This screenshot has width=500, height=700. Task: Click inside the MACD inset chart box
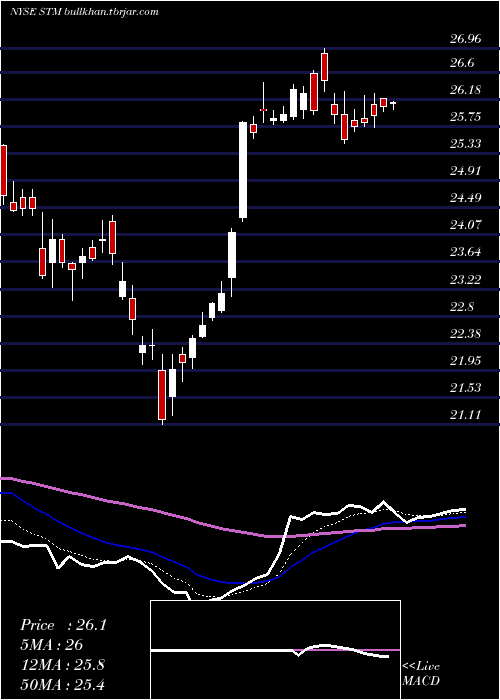[x=275, y=650]
